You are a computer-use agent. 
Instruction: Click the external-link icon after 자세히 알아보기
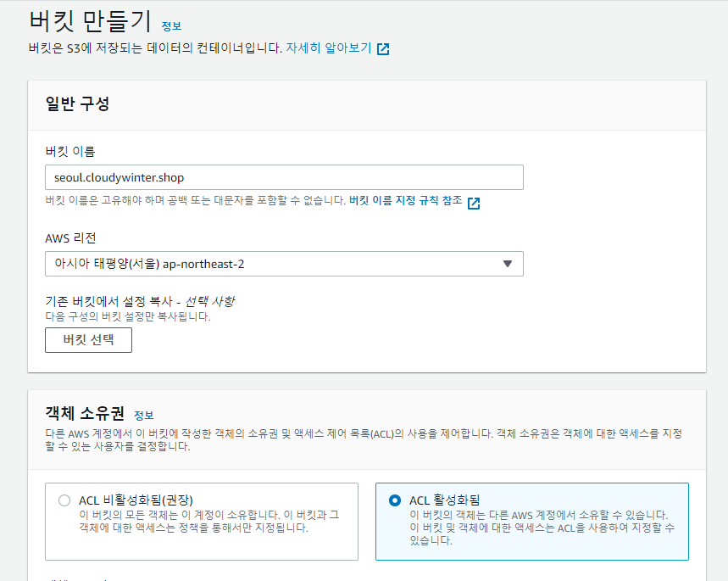[383, 49]
